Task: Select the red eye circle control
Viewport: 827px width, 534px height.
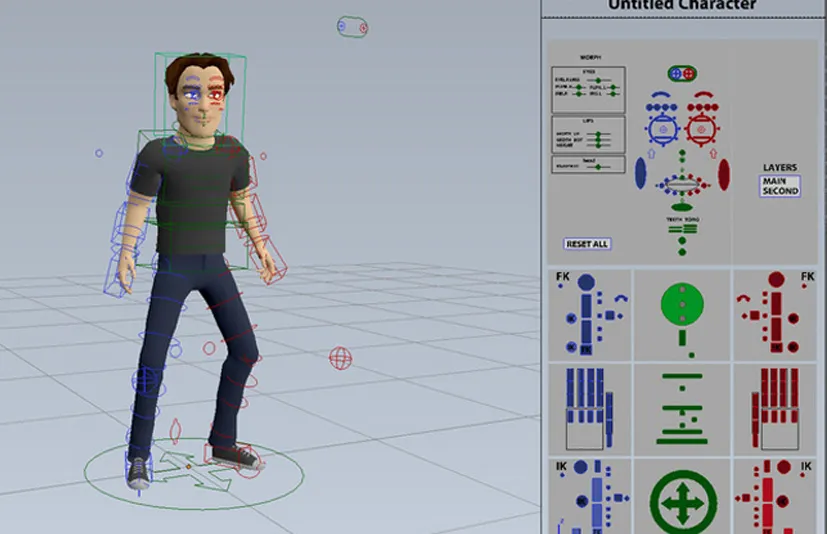Action: coord(701,129)
